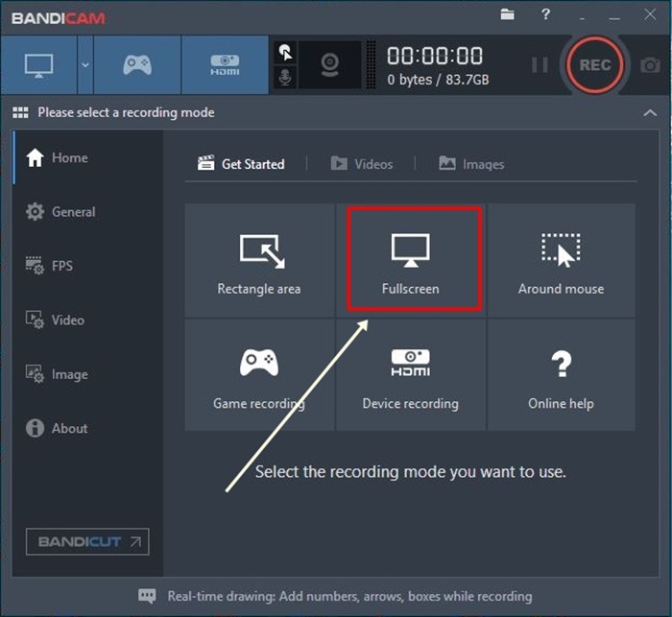The image size is (672, 617).
Task: Toggle mouse cursor effect icon
Action: coord(285,53)
